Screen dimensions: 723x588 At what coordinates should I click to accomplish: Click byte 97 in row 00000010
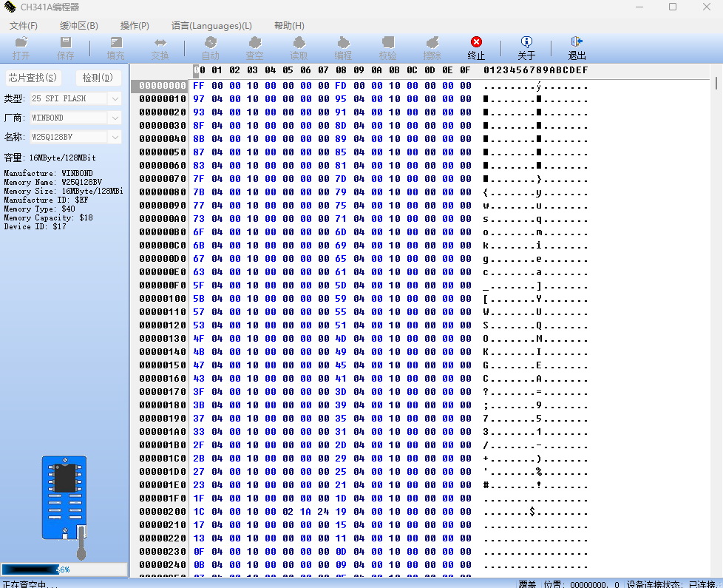199,99
